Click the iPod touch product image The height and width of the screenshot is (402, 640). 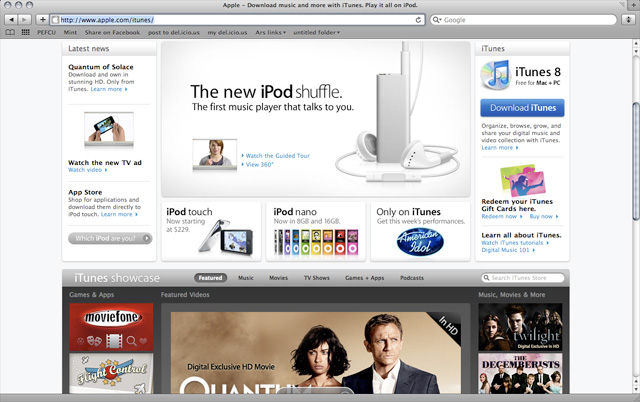point(227,238)
